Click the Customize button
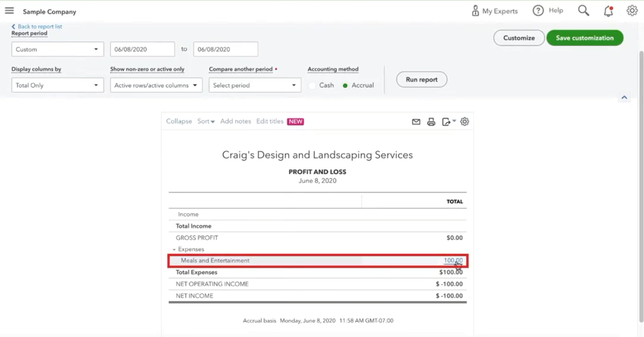Screen dimensions: 644x337 coord(519,38)
